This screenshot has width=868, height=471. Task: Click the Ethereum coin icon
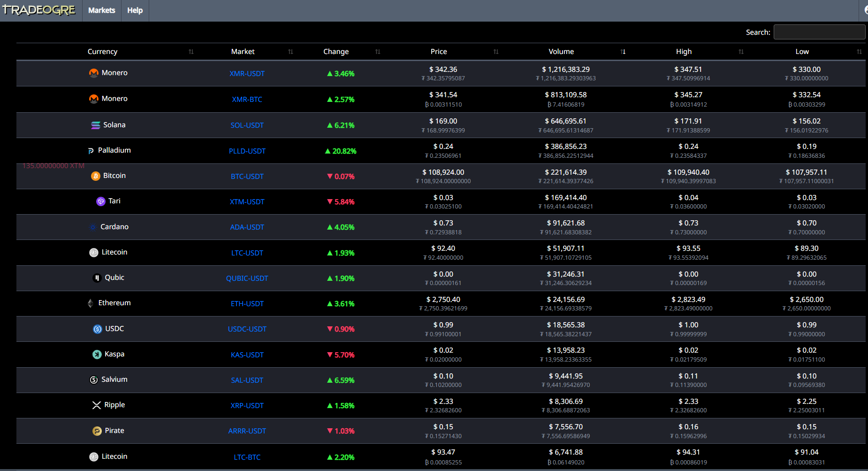(91, 303)
